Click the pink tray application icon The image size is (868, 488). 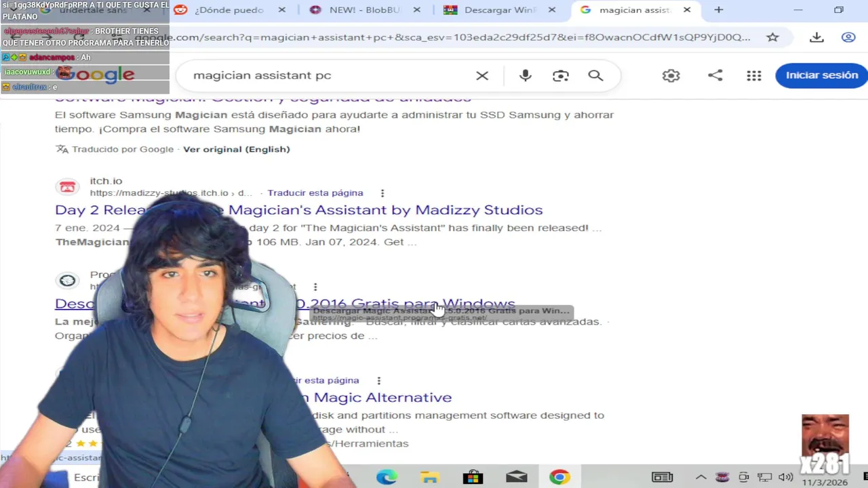(x=722, y=477)
